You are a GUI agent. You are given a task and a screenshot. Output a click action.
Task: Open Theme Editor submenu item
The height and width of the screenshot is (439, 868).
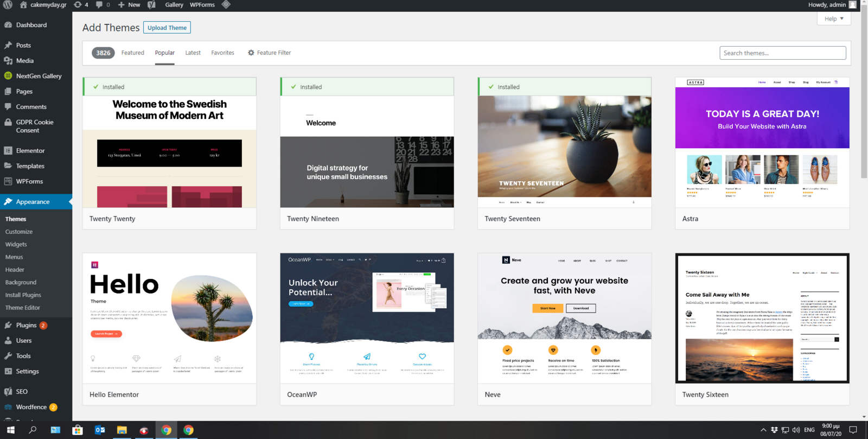[x=23, y=308]
